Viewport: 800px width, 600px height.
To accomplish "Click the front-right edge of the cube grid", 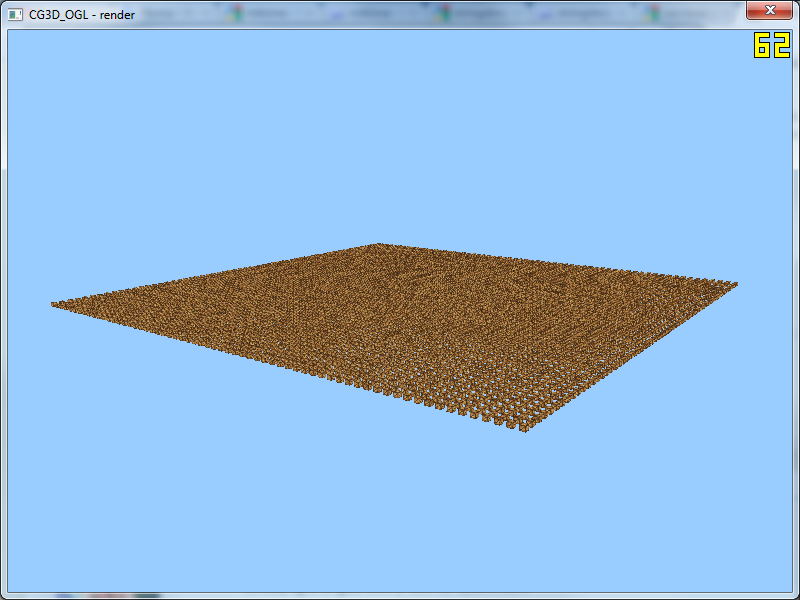I will point(630,355).
